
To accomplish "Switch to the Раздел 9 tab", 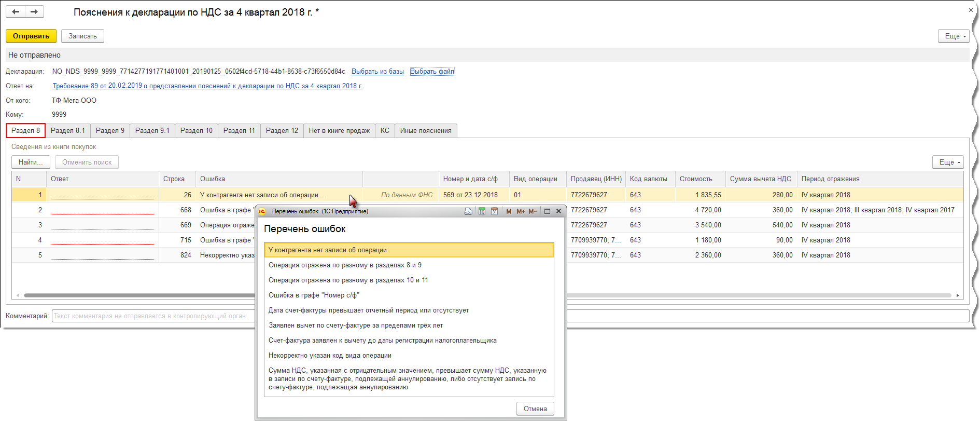I will [110, 130].
